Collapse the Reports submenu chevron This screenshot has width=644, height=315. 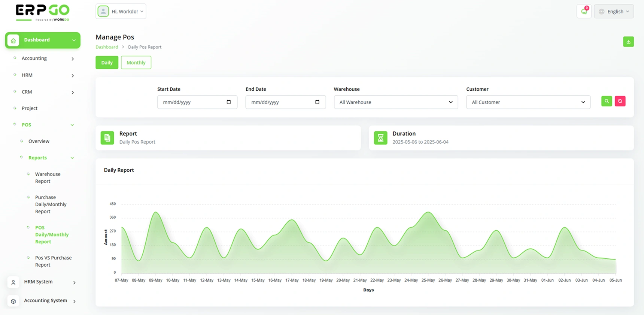[72, 158]
